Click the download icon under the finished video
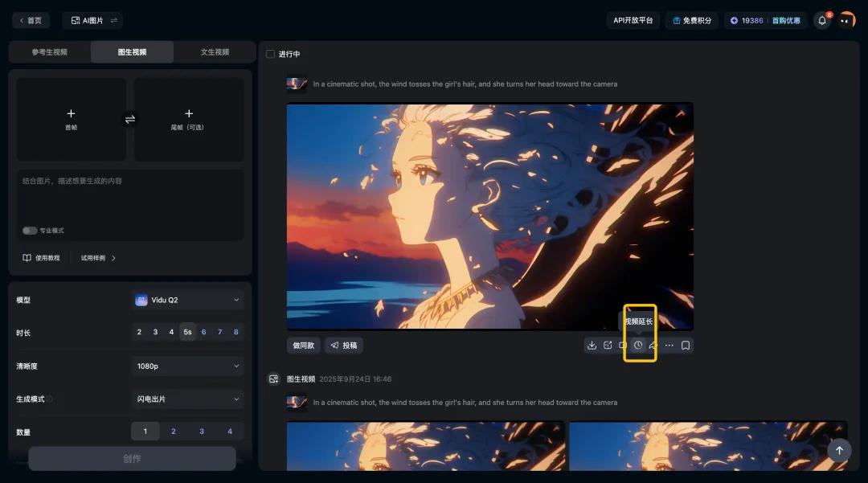The height and width of the screenshot is (483, 868). point(592,345)
